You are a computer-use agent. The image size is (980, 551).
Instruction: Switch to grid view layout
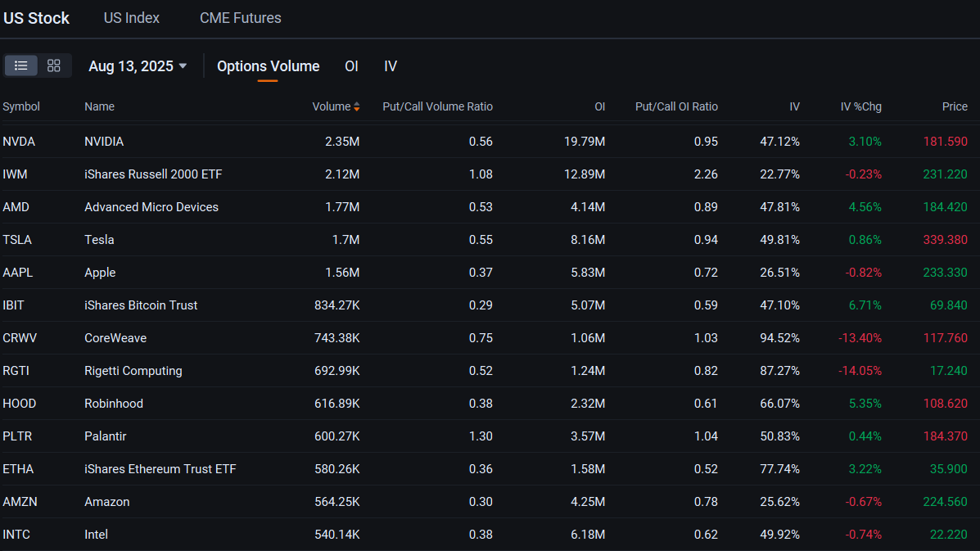[54, 65]
